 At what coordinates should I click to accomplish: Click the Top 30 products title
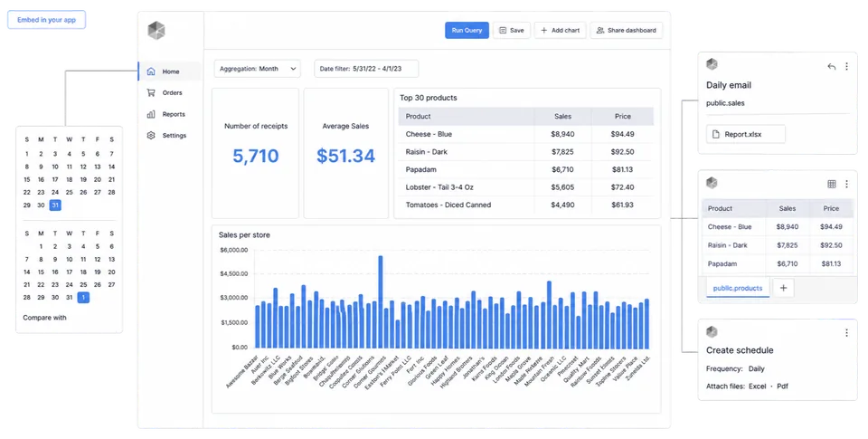pos(429,98)
